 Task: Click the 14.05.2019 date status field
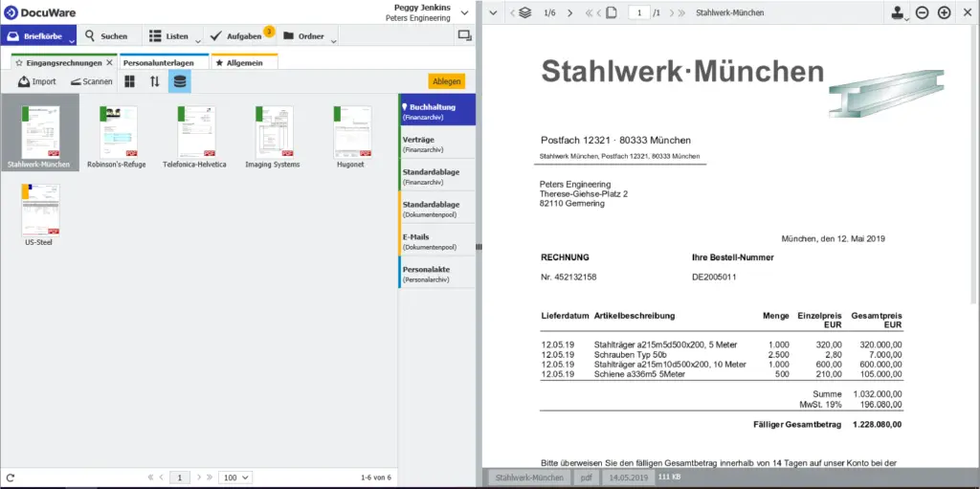click(628, 478)
